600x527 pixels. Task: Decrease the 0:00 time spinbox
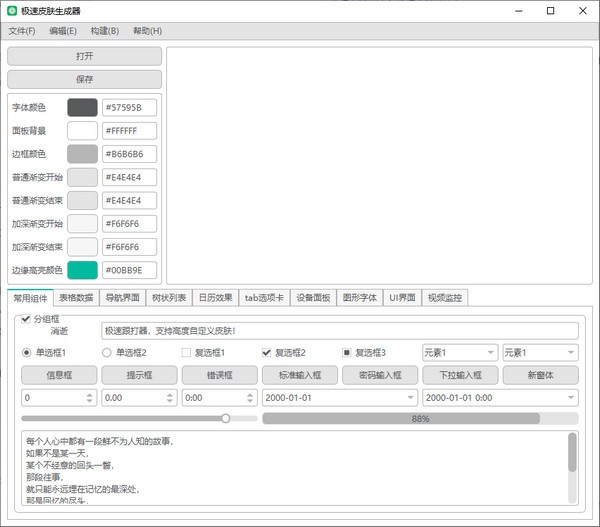click(250, 401)
